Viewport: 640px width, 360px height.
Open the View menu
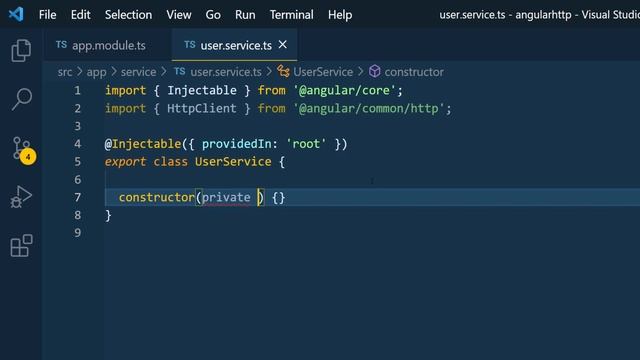(x=179, y=15)
